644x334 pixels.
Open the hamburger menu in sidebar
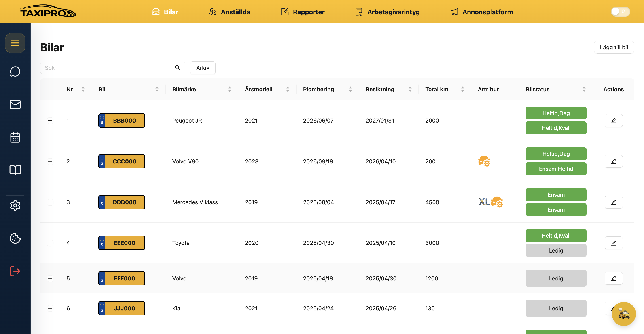[15, 43]
